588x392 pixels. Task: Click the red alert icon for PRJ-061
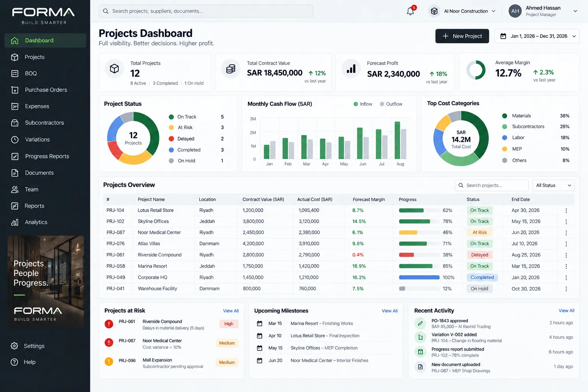(109, 324)
